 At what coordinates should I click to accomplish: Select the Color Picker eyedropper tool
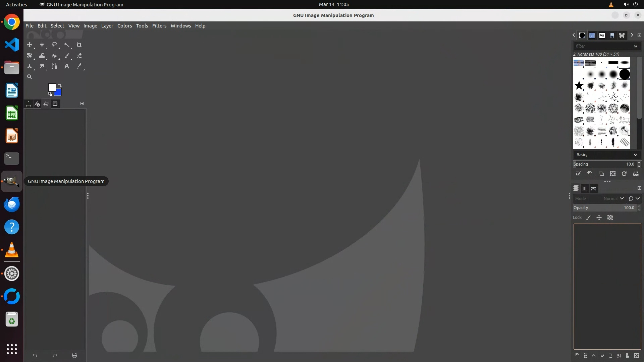click(79, 66)
